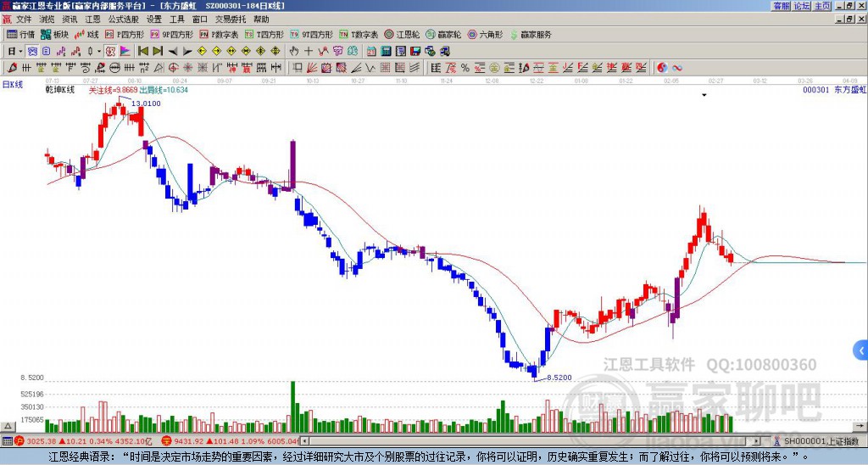868x465 pixels.
Task: Click the 乾坤K线 indicator label
Action: [60, 89]
